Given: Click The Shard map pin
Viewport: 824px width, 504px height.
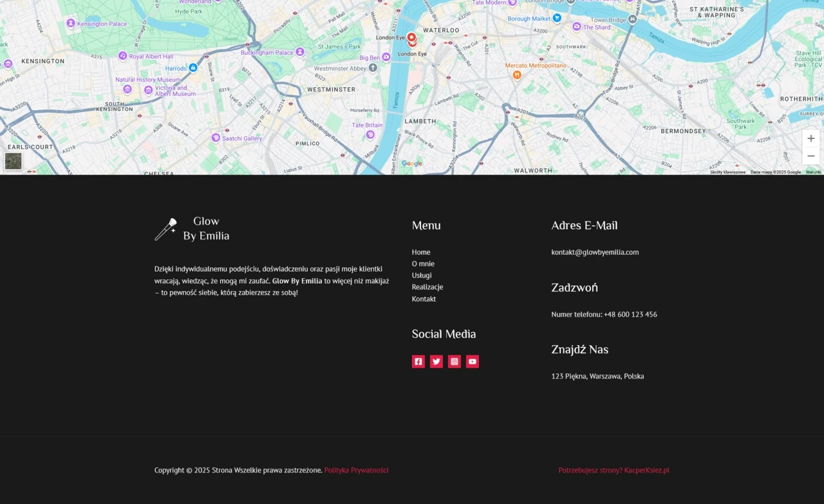Looking at the screenshot, I should [x=577, y=27].
